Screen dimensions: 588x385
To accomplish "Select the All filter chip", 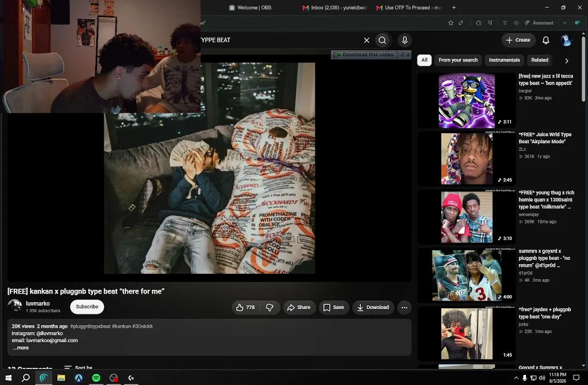I will 424,60.
